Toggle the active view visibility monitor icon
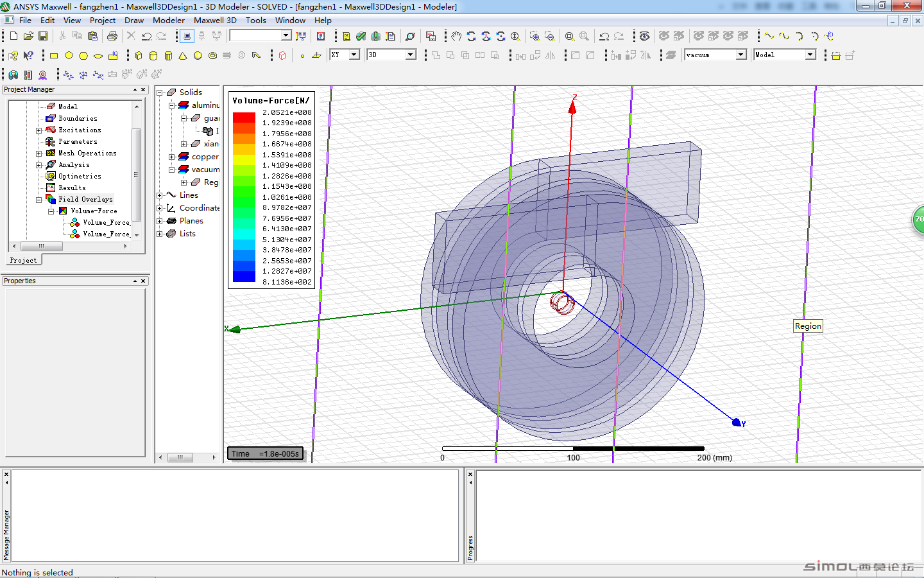This screenshot has width=924, height=578. pos(187,36)
